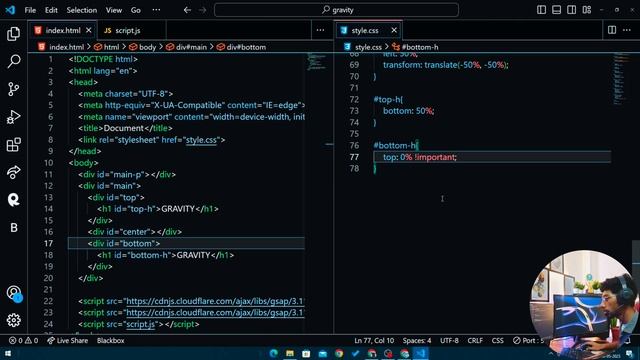This screenshot has height=360, width=640.
Task: Go back with the left arrow
Action: point(187,10)
